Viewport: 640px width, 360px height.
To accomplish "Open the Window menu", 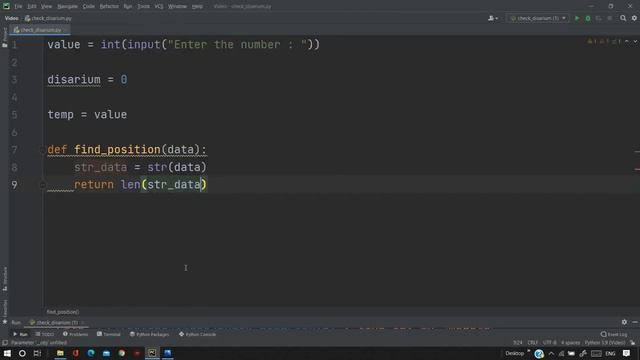I will (x=177, y=7).
